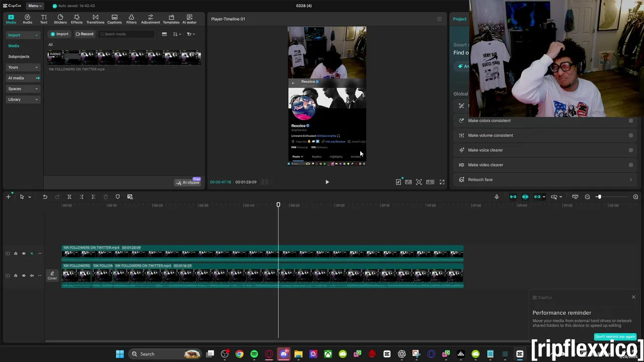Click the delete-left trim icon
Screen dimensions: 644x362
tap(82, 197)
